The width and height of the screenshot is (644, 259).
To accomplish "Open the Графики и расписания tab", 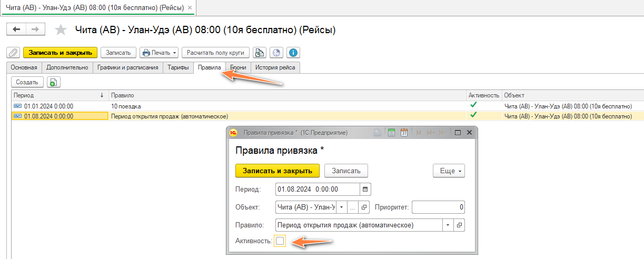I will click(127, 67).
